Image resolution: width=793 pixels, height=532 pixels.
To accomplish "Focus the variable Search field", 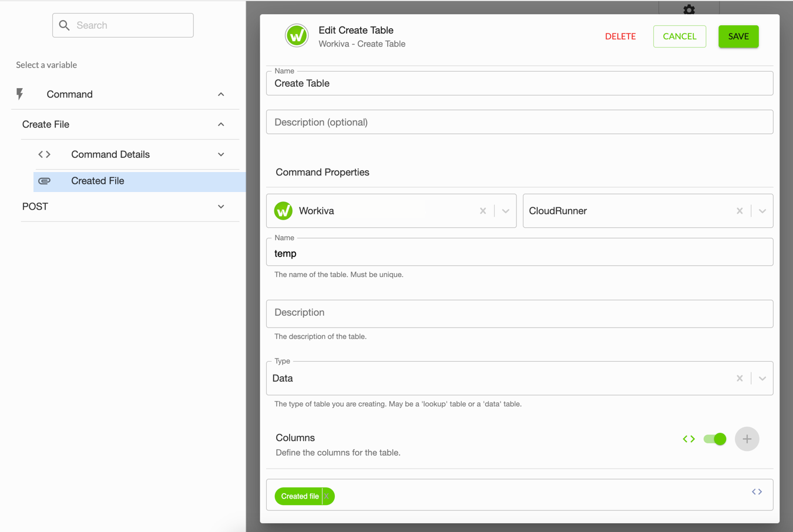I will (123, 25).
